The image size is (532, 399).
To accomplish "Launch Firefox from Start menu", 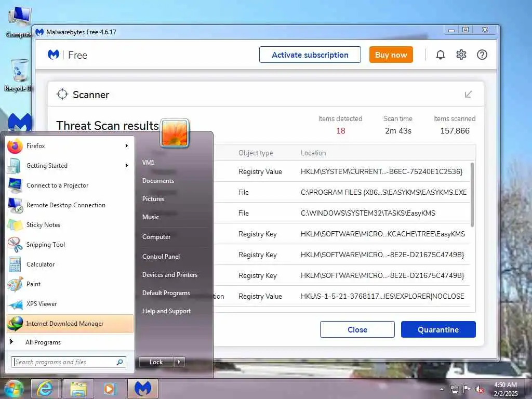I will click(70, 146).
